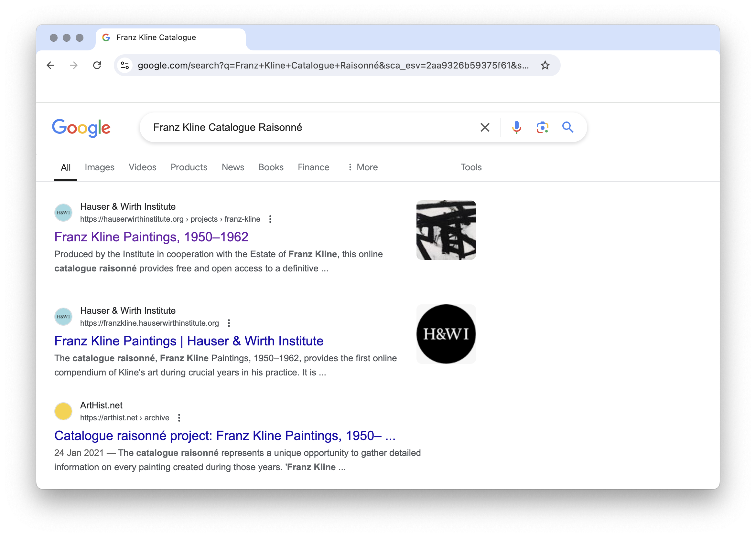Open options menu for ArtHist.net result

tap(179, 418)
